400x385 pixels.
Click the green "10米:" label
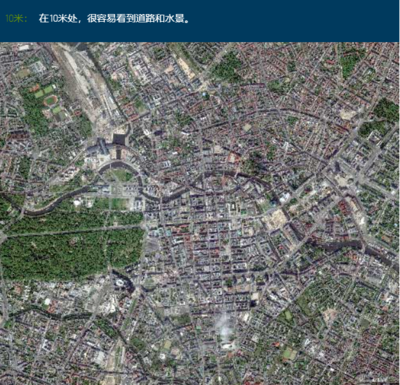pyautogui.click(x=16, y=18)
